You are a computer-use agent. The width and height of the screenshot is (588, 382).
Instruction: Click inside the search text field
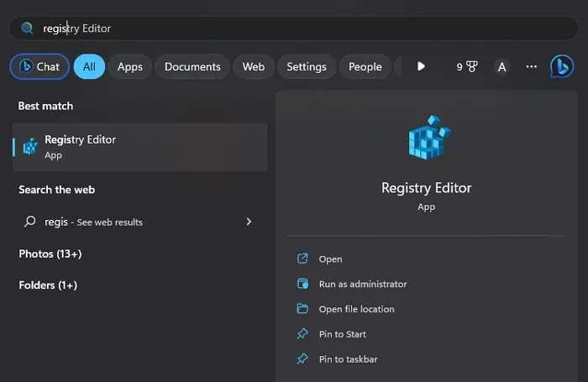(294, 29)
